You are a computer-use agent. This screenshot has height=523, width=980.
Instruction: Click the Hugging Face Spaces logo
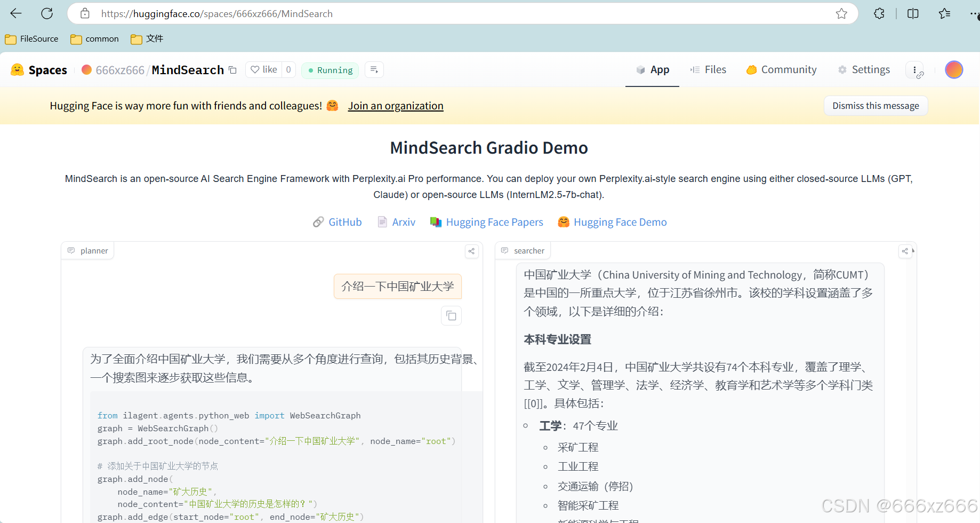[39, 70]
